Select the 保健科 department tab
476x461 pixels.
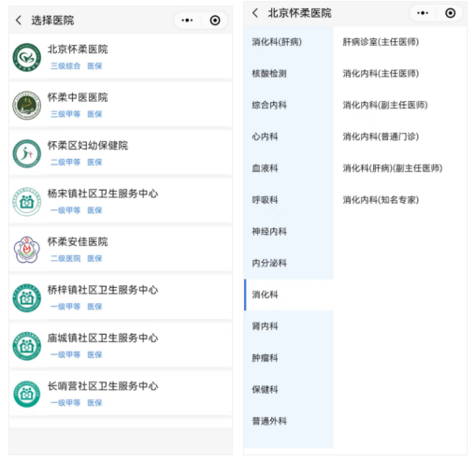(x=289, y=390)
